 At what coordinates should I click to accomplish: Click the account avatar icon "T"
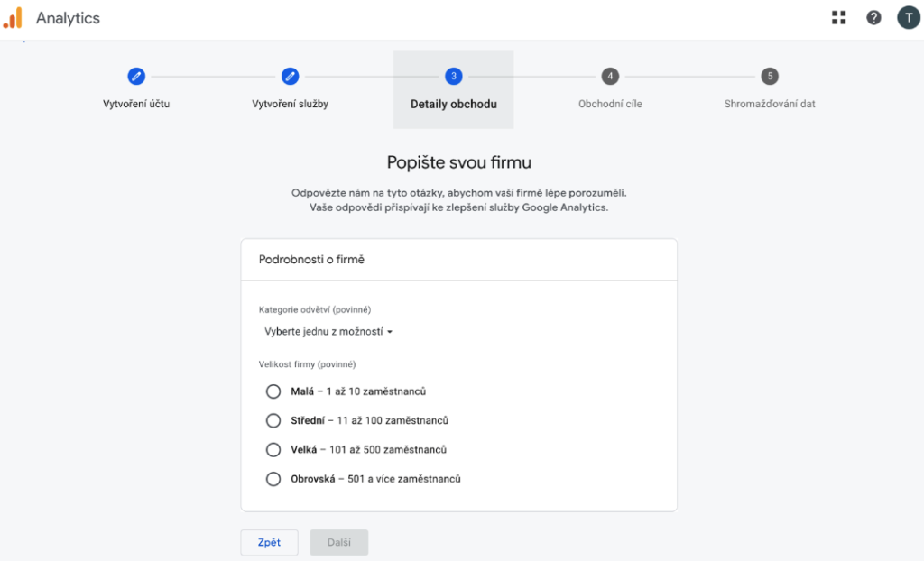coord(908,18)
